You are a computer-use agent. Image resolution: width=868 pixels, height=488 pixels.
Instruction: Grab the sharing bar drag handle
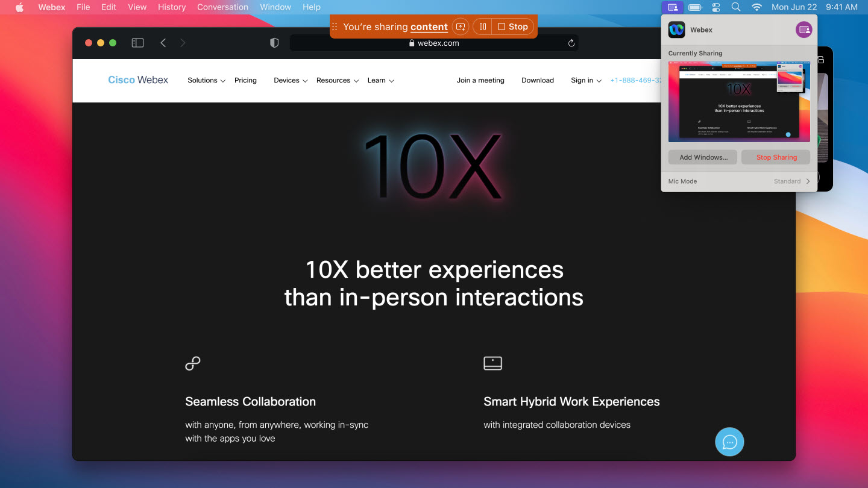335,27
